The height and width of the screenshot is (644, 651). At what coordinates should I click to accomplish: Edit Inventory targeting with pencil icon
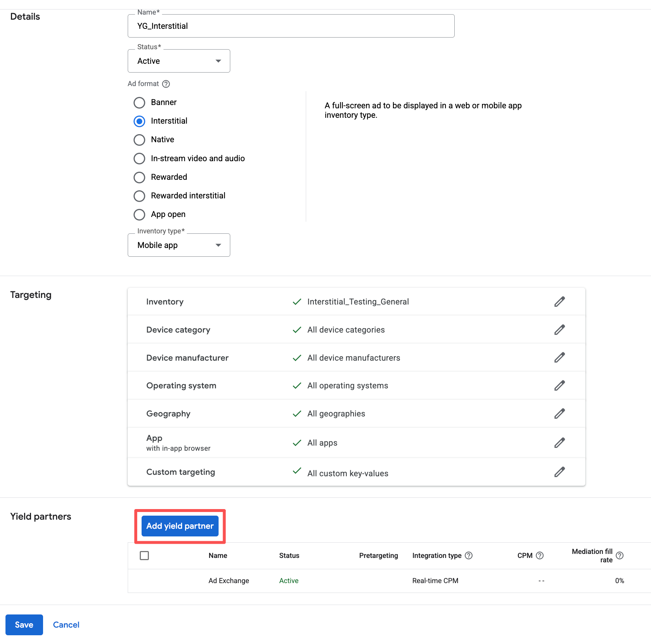(559, 302)
